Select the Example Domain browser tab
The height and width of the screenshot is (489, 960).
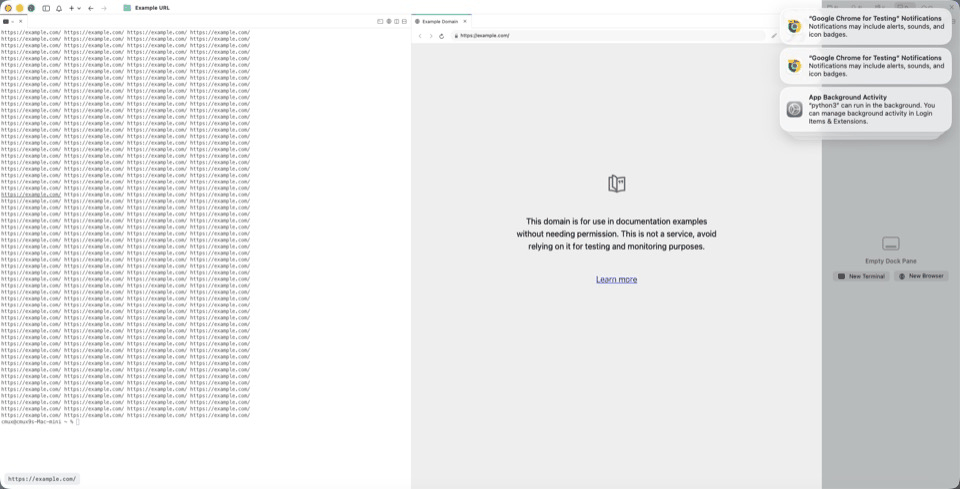pyautogui.click(x=441, y=21)
